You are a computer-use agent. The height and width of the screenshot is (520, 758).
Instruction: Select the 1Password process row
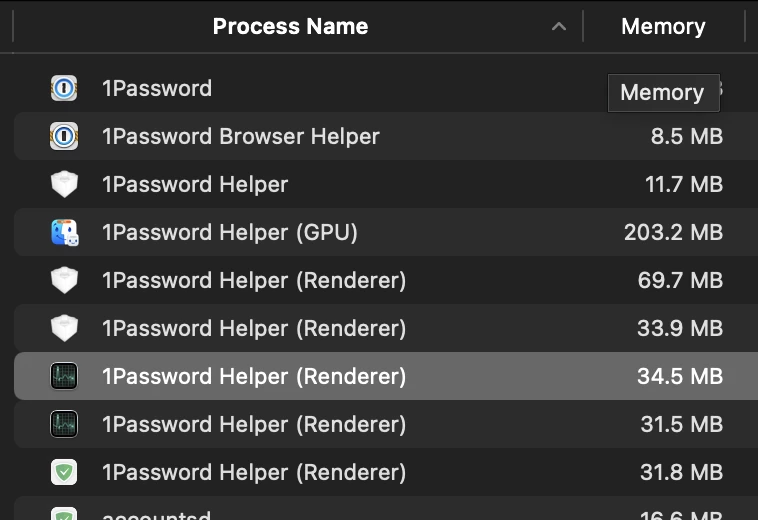[386, 88]
